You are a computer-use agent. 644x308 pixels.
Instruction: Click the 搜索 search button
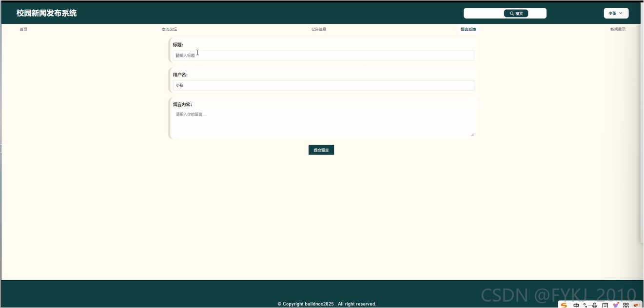(x=516, y=13)
